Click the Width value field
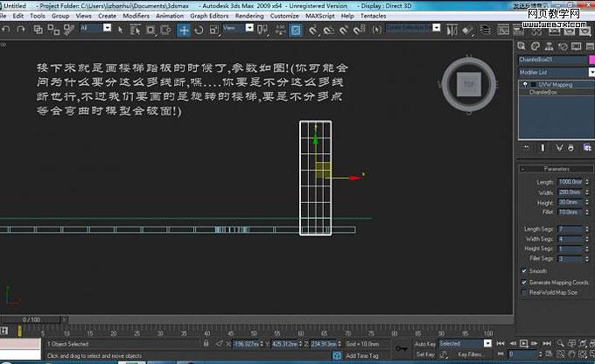Viewport: 595px width, 364px height. [570, 192]
